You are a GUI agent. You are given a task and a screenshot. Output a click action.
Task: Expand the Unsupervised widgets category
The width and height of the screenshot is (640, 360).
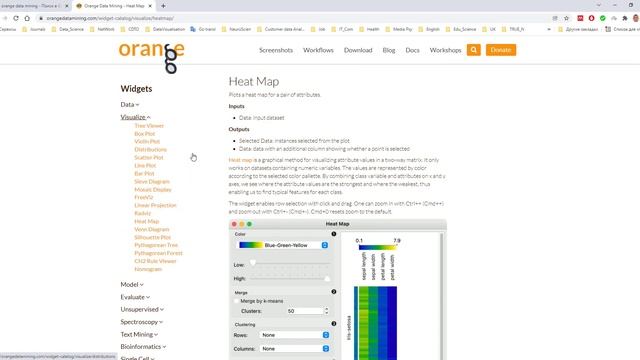click(142, 309)
